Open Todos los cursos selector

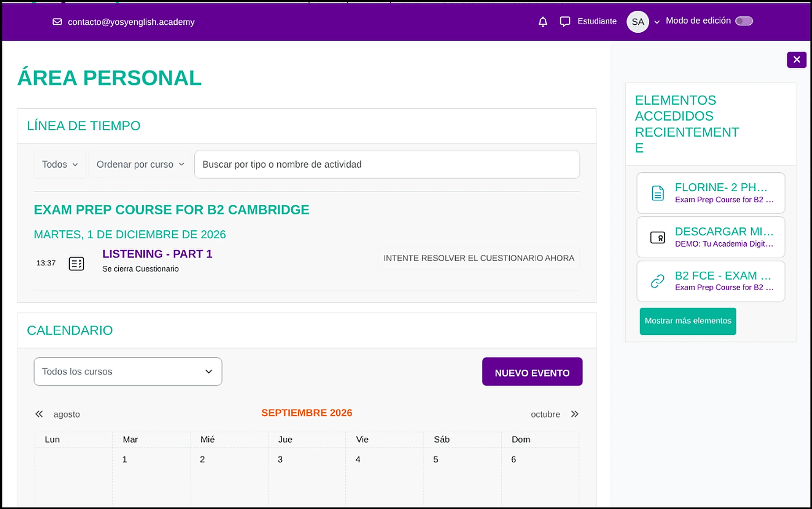(x=128, y=372)
